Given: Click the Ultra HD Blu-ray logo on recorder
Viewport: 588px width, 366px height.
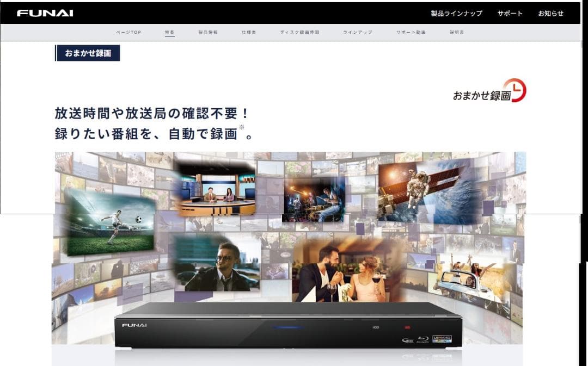Looking at the screenshot, I should point(442,339).
